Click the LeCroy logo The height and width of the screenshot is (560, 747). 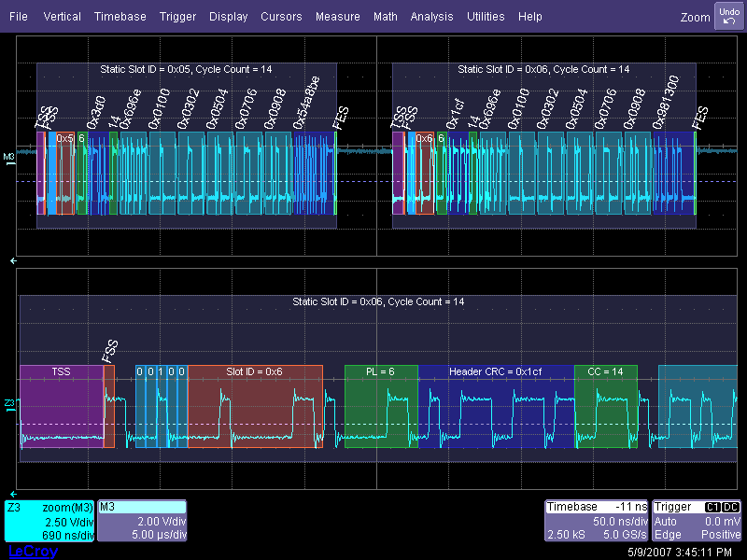(x=33, y=552)
